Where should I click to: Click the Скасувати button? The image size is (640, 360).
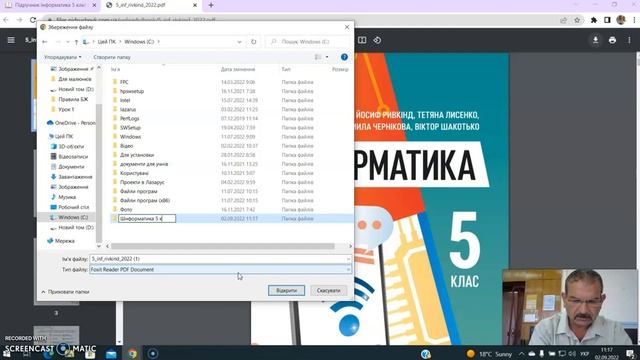pyautogui.click(x=329, y=291)
